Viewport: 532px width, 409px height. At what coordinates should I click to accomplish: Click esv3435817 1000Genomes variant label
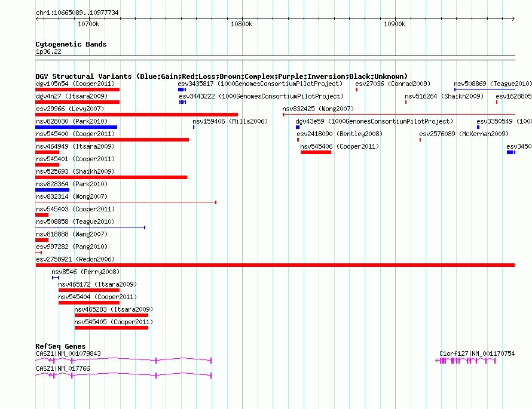(x=260, y=84)
